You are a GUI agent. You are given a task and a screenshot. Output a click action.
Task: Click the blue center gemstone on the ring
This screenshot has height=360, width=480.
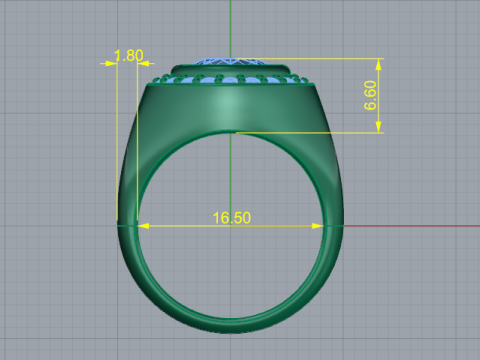coord(231,62)
